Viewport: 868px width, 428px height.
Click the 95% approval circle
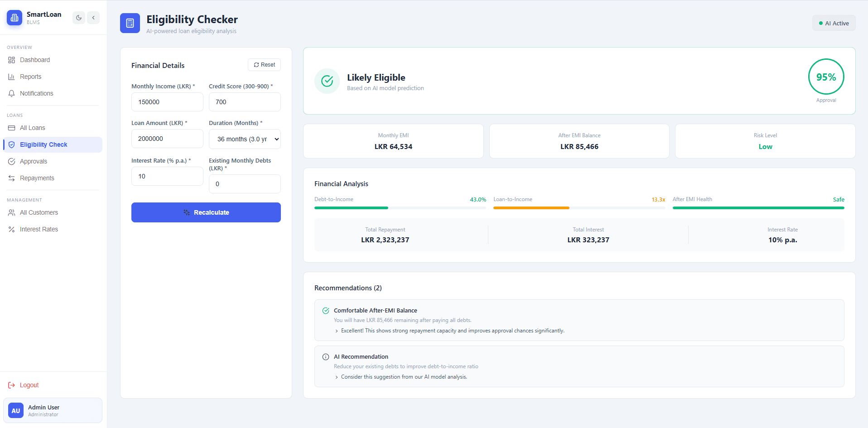coord(826,77)
